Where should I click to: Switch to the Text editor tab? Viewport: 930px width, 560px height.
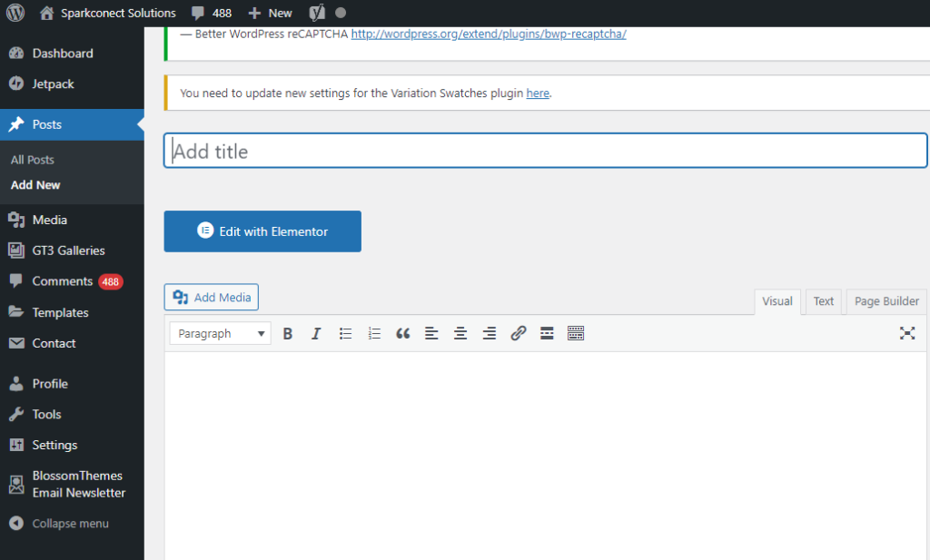click(x=823, y=301)
